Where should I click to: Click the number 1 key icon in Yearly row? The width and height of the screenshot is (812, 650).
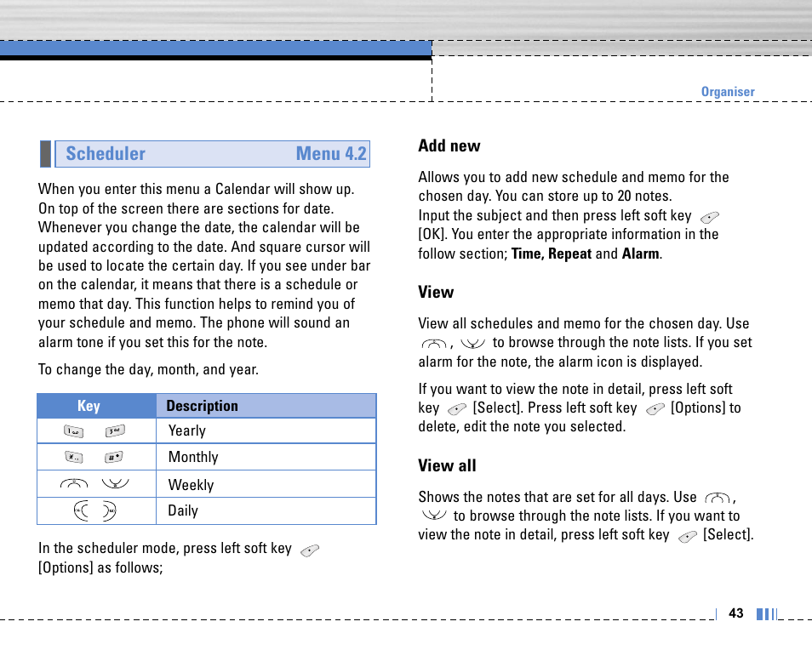[73, 430]
